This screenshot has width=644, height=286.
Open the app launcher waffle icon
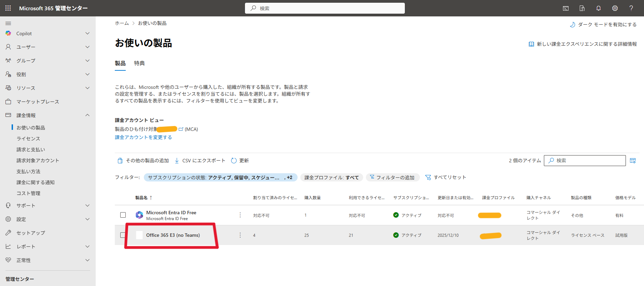pos(8,8)
